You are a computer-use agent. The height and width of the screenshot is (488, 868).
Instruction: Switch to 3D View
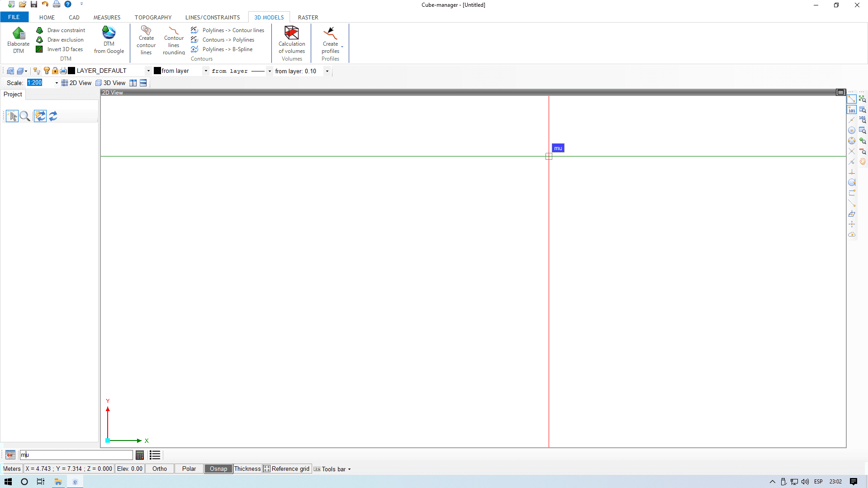coord(110,83)
